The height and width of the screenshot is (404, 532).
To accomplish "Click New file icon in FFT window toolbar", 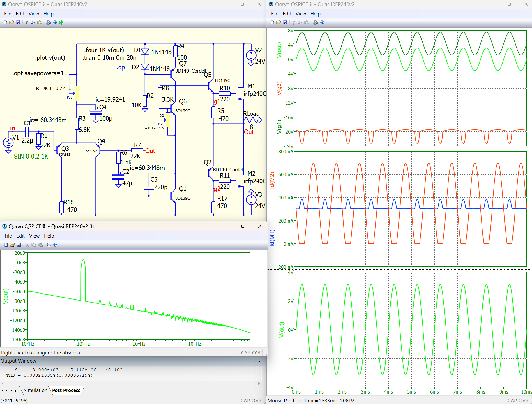I will tap(6, 245).
